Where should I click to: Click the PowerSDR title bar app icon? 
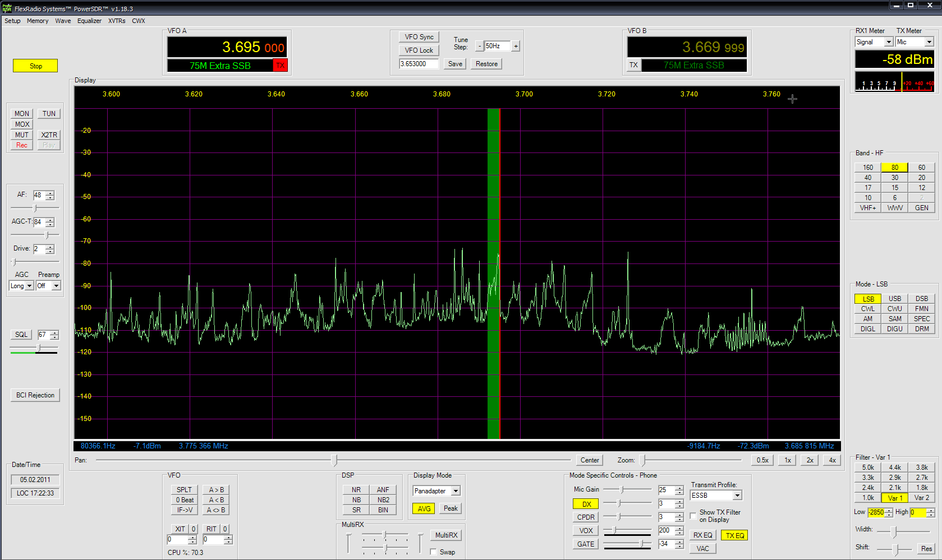(x=7, y=8)
